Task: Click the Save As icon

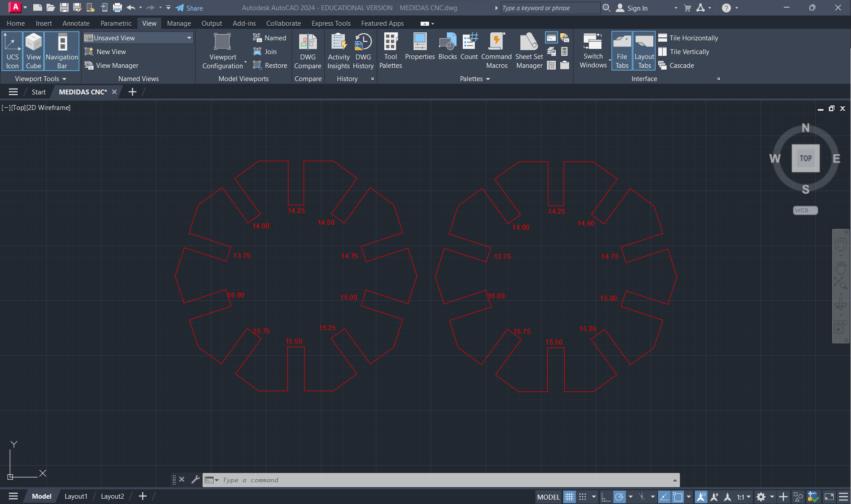Action: [x=77, y=8]
